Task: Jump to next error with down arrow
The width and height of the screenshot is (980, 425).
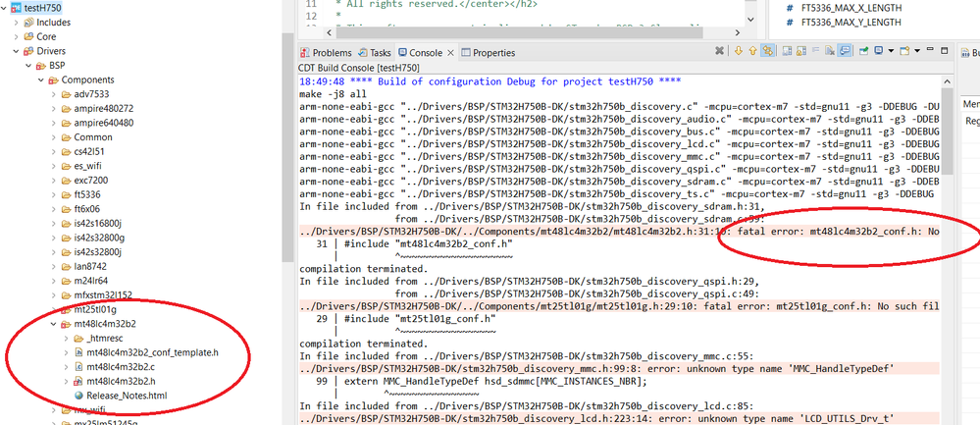Action: pyautogui.click(x=739, y=51)
